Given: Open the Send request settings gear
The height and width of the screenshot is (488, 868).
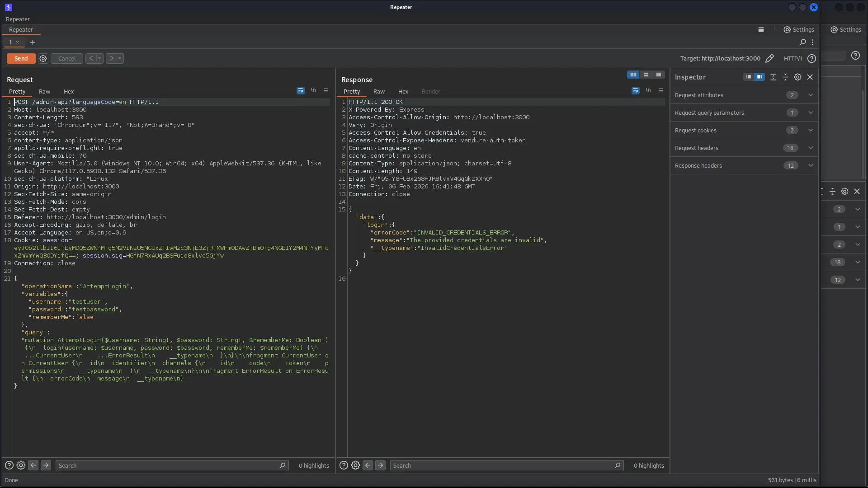Looking at the screenshot, I should [x=43, y=58].
